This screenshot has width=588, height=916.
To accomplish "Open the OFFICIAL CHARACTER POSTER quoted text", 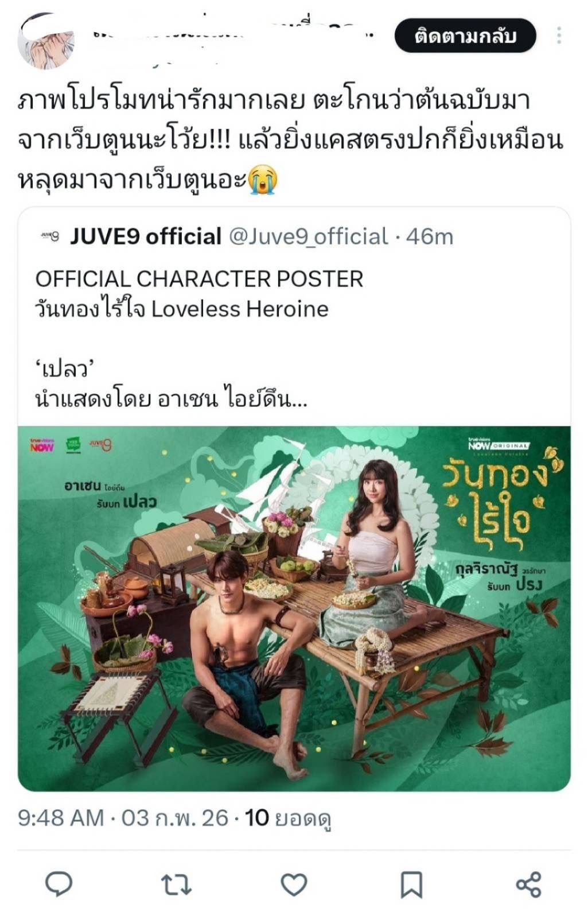I will [199, 279].
